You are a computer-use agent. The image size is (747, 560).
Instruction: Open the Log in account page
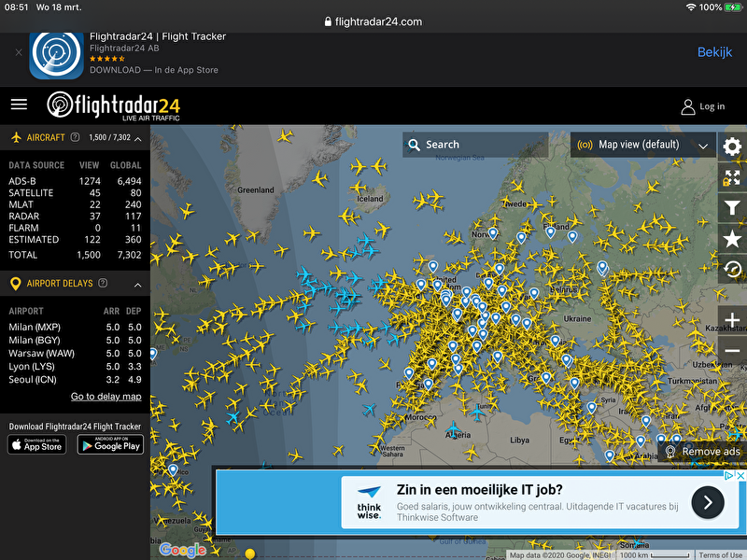(703, 106)
